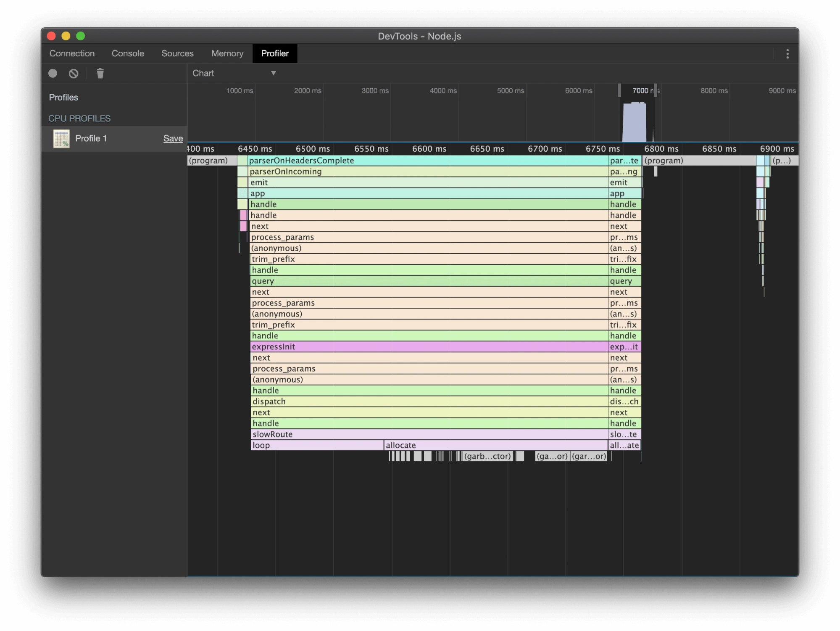
Task: Click the loop flame bar
Action: point(317,445)
